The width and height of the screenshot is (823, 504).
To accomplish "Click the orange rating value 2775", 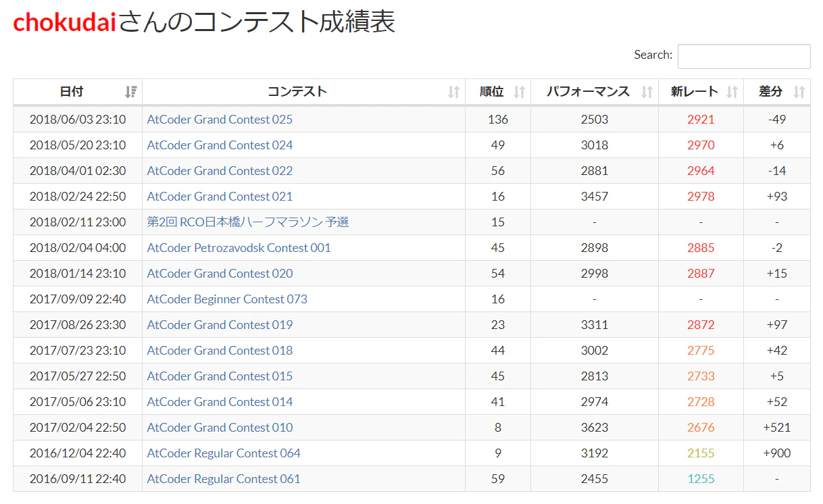I will (701, 351).
